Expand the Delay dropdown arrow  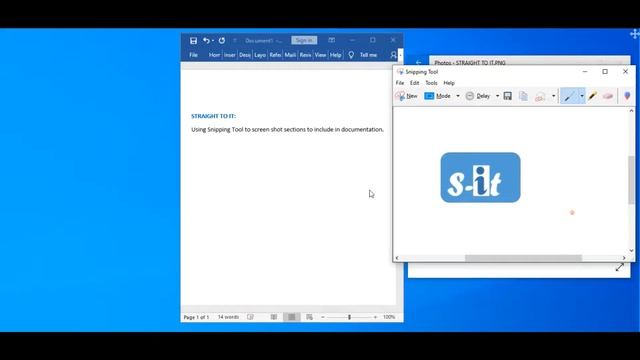(497, 96)
